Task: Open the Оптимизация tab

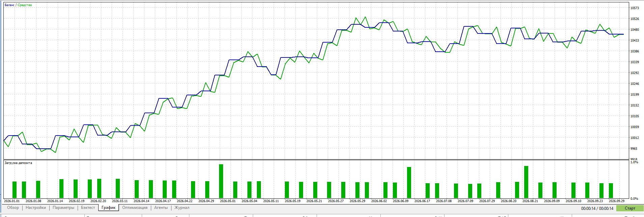Action: 135,208
